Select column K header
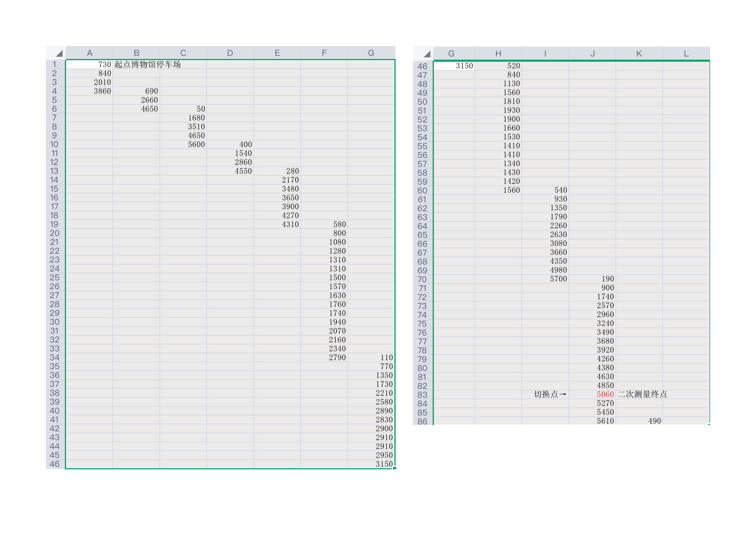This screenshot has height=534, width=756. [x=639, y=54]
